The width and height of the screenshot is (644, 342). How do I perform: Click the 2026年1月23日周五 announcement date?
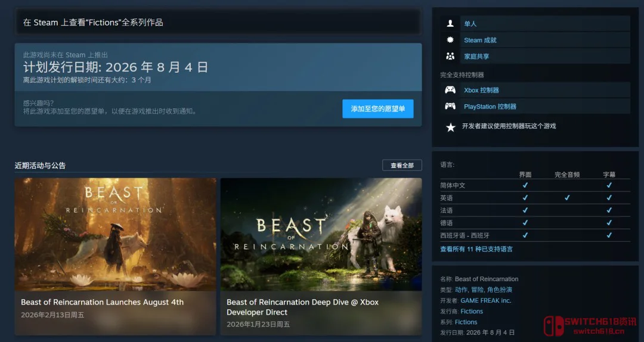pos(258,324)
